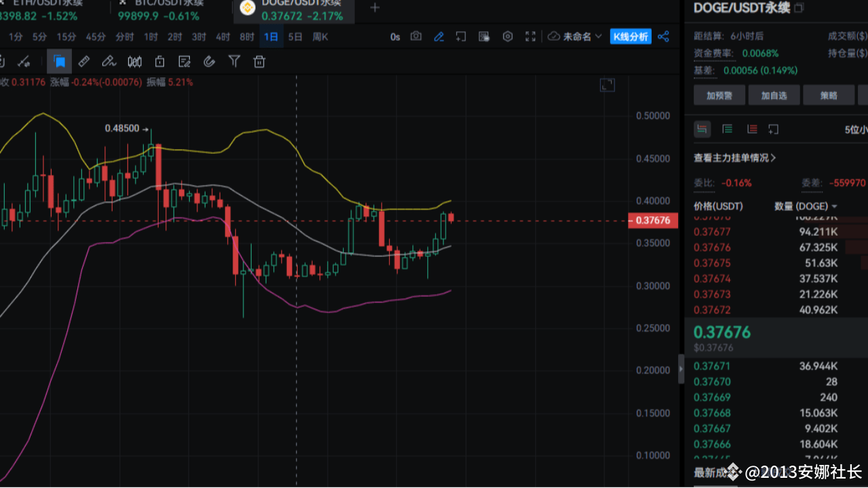Toggle the bookmark tool in the drawing sidebar
This screenshot has height=488, width=868.
[x=59, y=61]
